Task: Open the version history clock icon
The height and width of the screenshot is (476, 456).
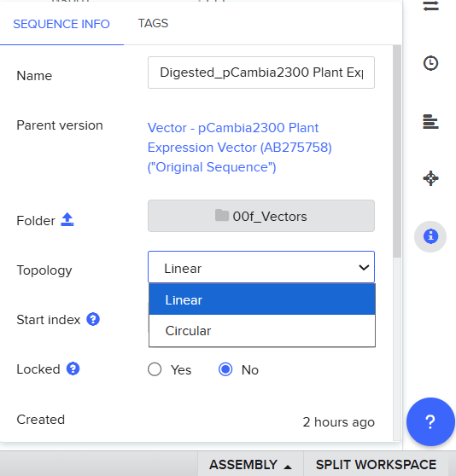Action: (430, 63)
